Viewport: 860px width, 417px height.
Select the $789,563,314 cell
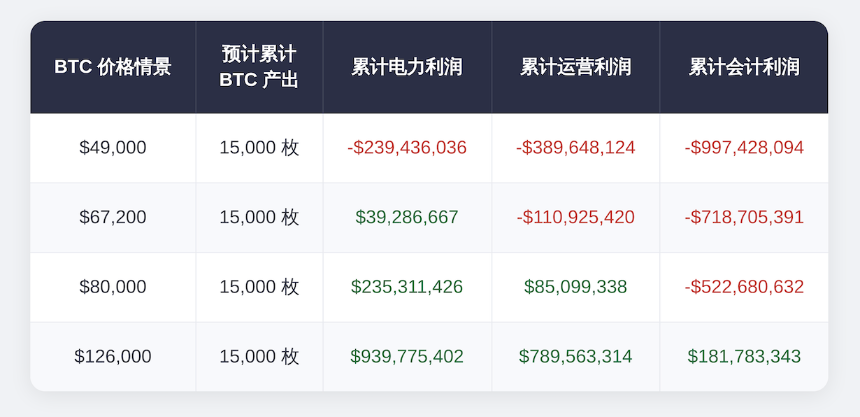tap(575, 356)
